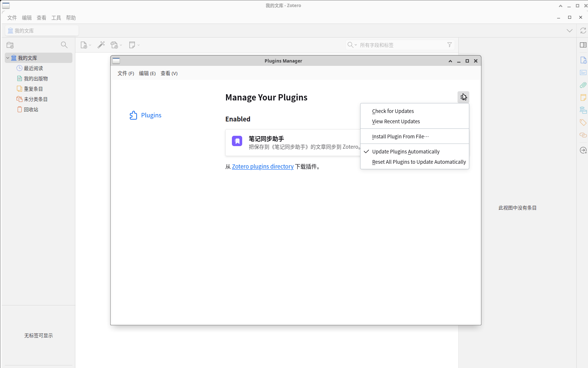The height and width of the screenshot is (368, 588).
Task: Choose Reset All Plugins to Update Automatically
Action: pyautogui.click(x=415, y=162)
